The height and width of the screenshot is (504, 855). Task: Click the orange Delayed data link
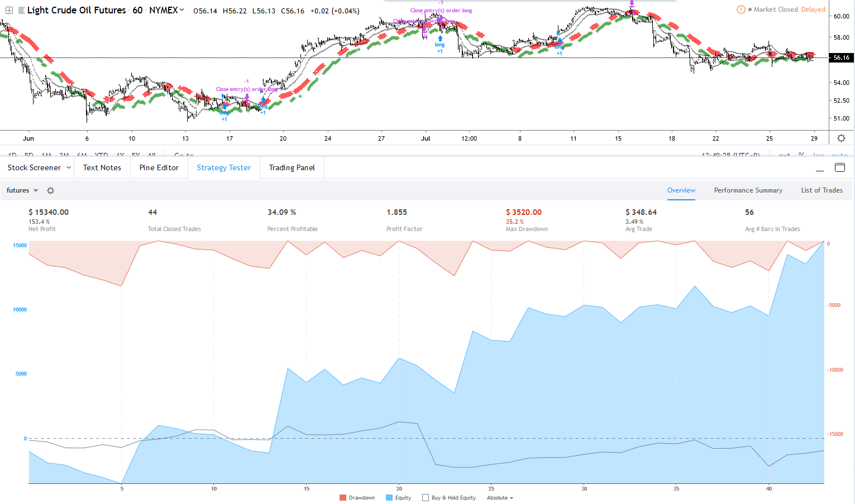(x=813, y=9)
